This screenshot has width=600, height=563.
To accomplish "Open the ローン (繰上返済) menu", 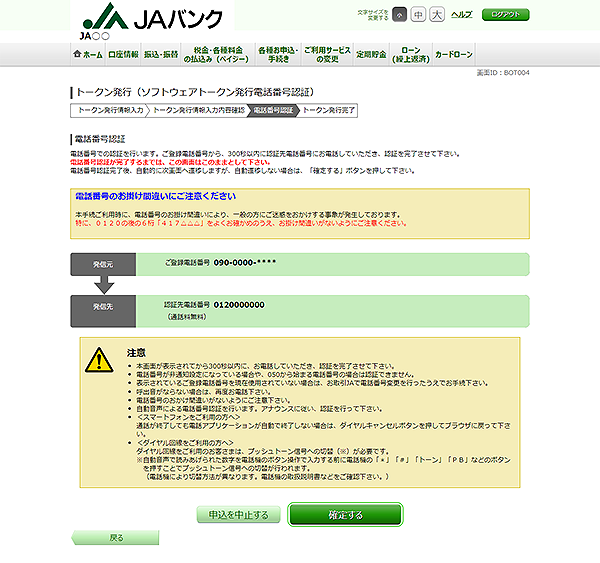I will click(x=411, y=54).
